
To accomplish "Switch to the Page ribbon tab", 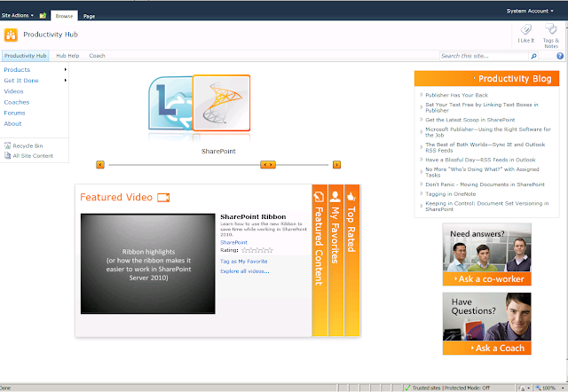I will [x=89, y=16].
